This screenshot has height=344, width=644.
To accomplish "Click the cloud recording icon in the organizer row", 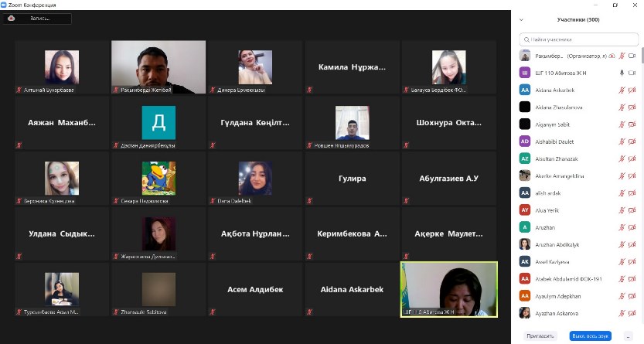I will point(612,56).
